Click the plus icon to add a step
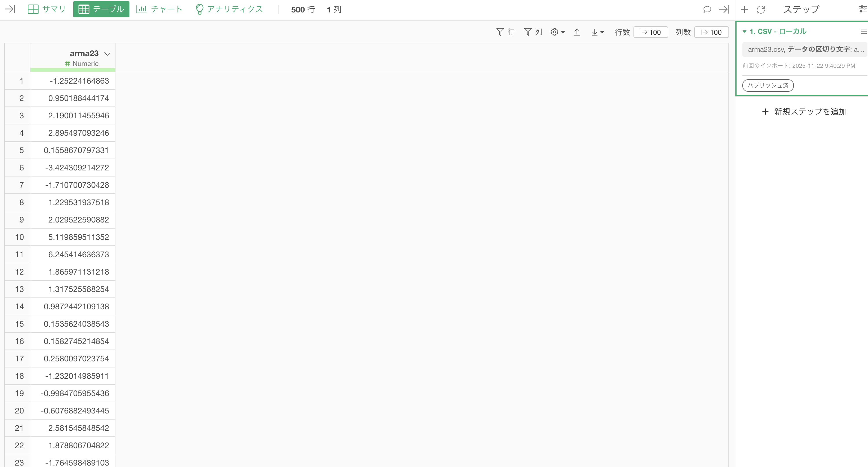 (744, 9)
